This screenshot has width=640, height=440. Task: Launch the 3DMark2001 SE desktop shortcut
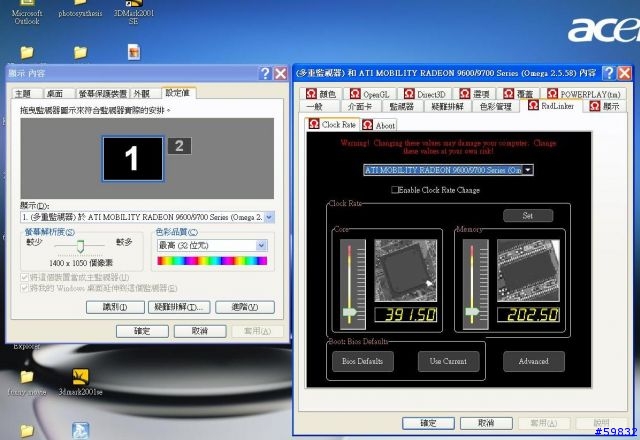[x=133, y=13]
